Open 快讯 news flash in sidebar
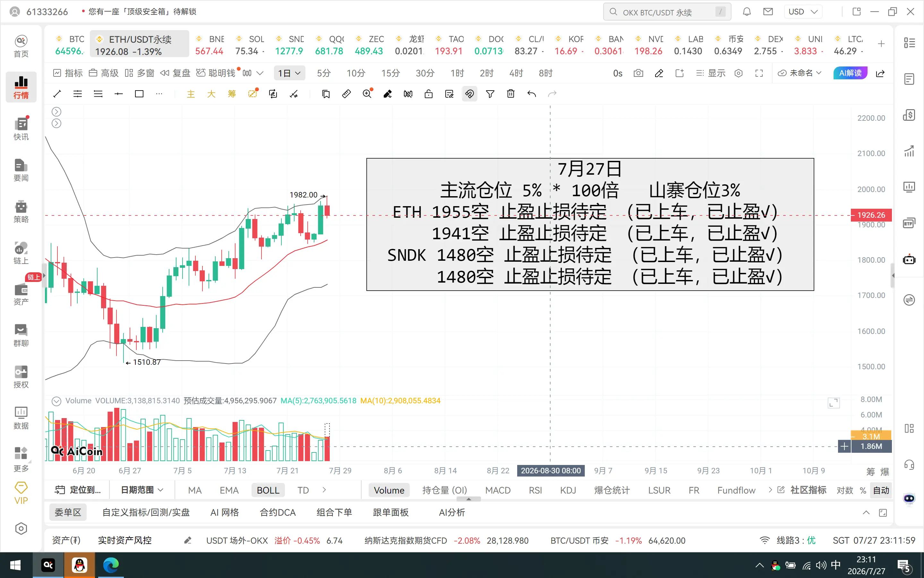Image resolution: width=924 pixels, height=578 pixels. 21,128
